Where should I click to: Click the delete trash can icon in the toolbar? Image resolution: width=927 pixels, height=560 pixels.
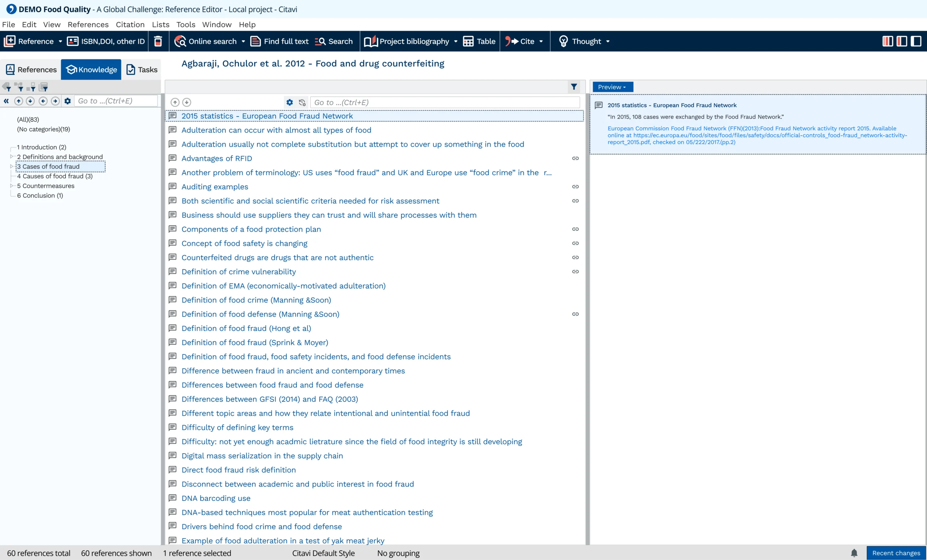pos(158,41)
